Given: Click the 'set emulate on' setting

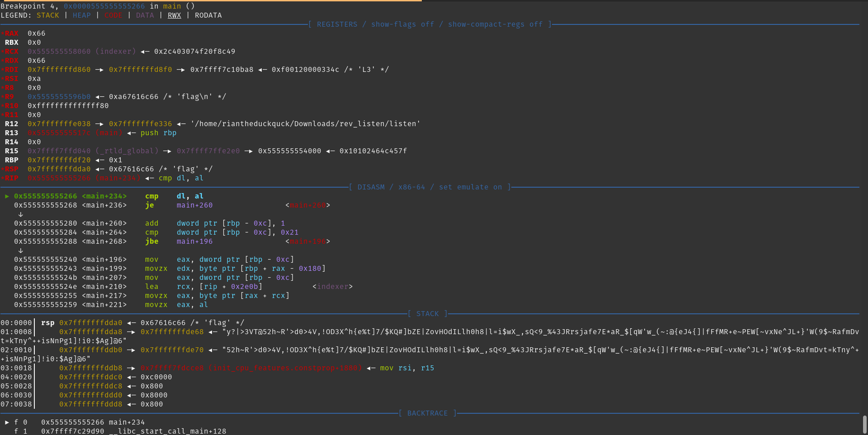Looking at the screenshot, I should click(x=470, y=187).
